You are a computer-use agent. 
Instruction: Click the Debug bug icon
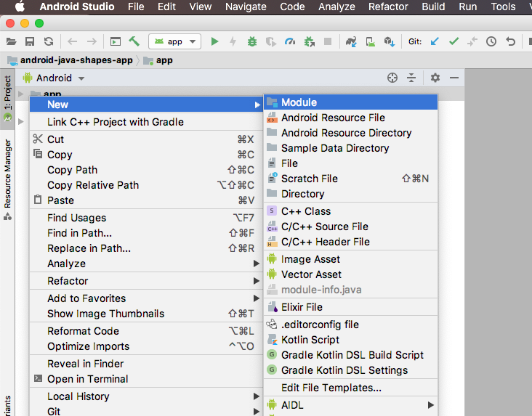252,41
